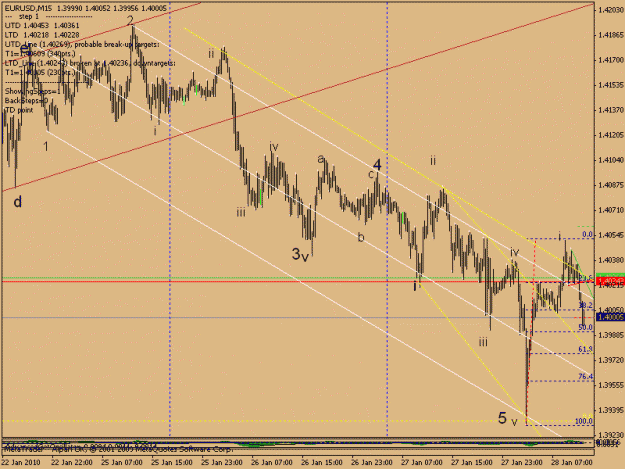This screenshot has width=625, height=469.
Task: Select the 'LTD 1.40218 1.40228' text line
Action: (42, 35)
